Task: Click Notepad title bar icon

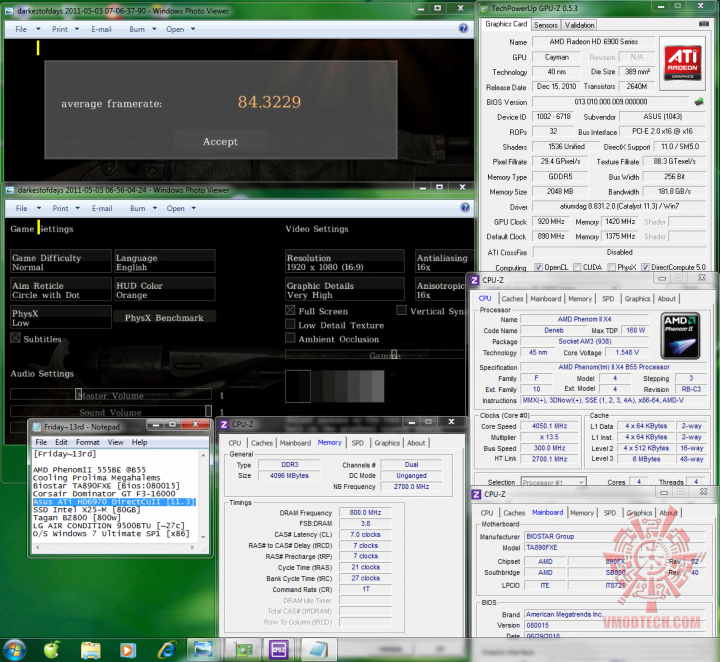Action: pyautogui.click(x=37, y=427)
